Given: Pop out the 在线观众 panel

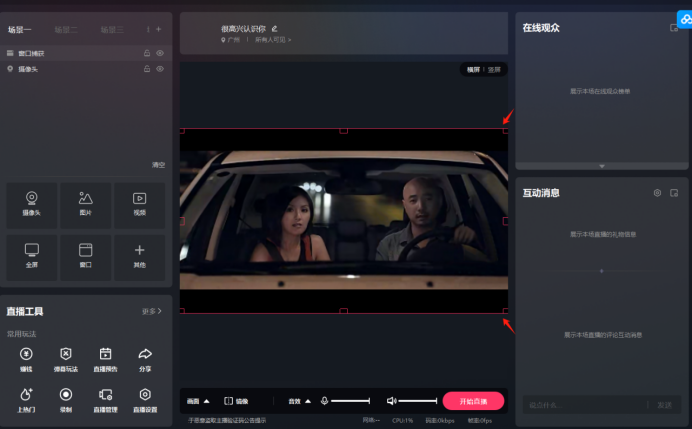Looking at the screenshot, I should click(673, 28).
